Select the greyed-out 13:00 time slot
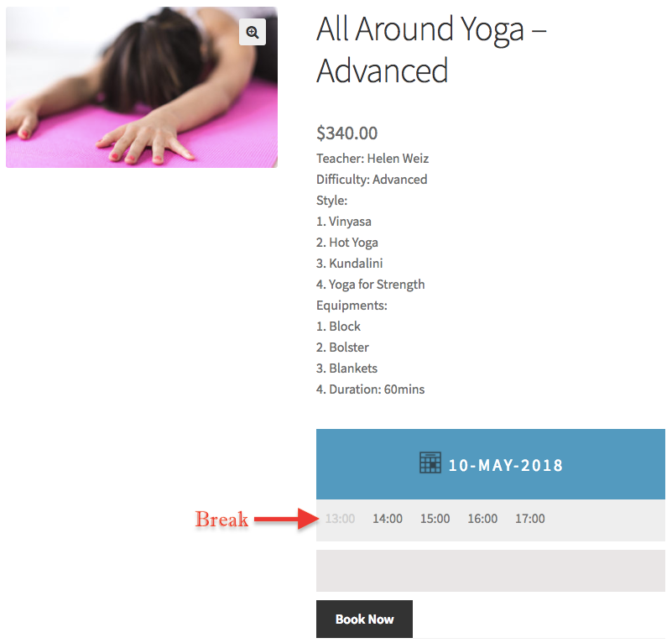Viewport: 672px width, 643px height. coord(340,519)
